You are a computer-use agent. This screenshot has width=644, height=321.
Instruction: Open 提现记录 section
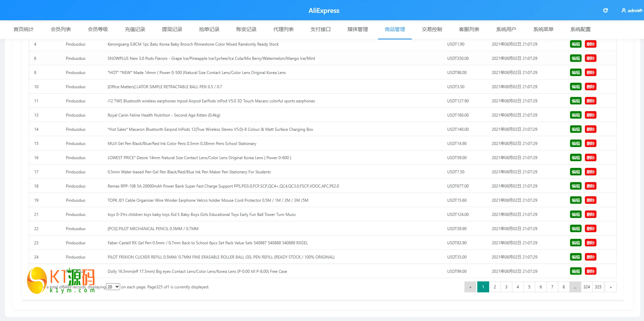pos(172,29)
